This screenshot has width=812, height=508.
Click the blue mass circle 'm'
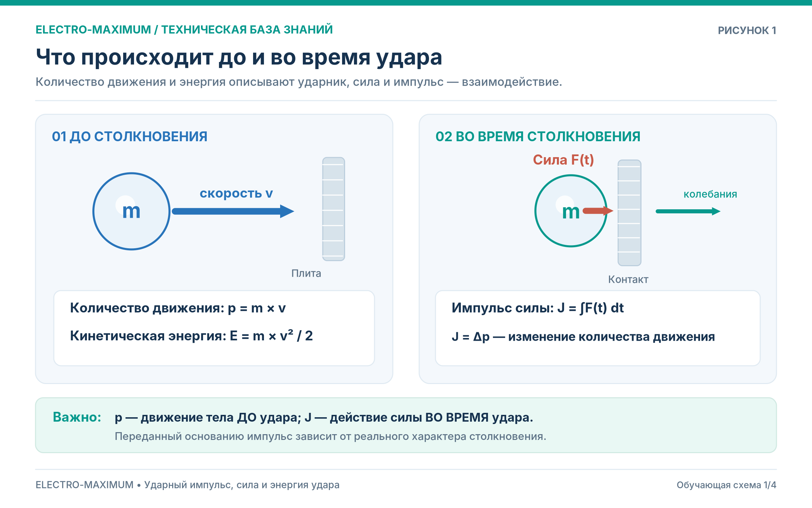[131, 211]
